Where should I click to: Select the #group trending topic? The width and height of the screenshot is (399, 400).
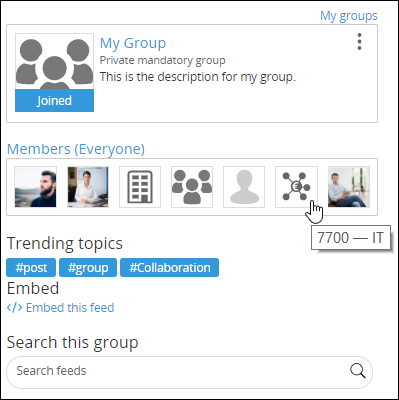coord(88,268)
